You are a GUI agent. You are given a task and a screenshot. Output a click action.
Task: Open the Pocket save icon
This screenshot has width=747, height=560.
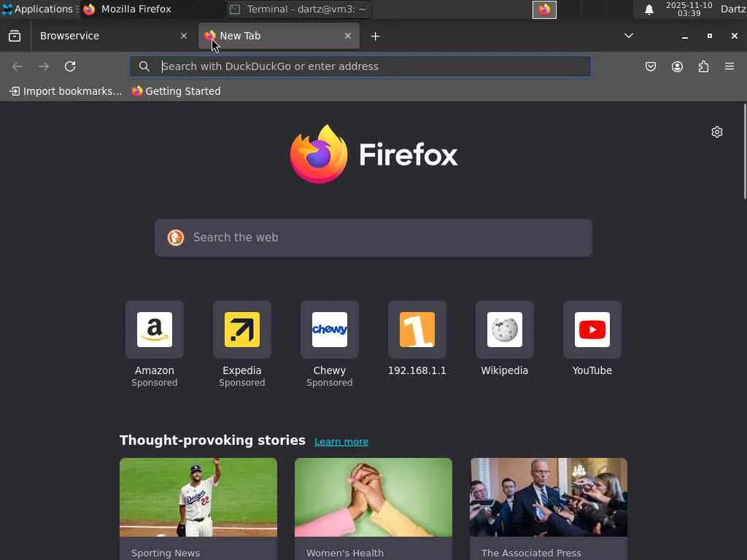tap(650, 66)
